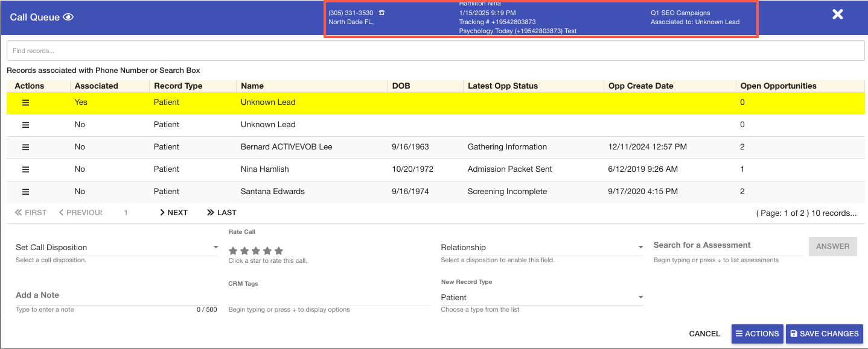Screen dimensions: 868x349
Task: Click the Find records search box
Action: 435,51
